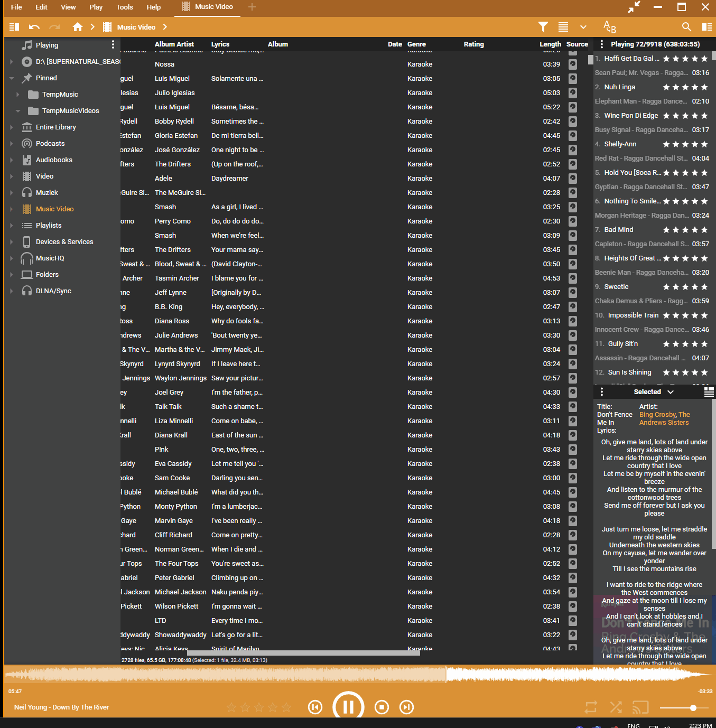Open the A-B alphabet jump icon

(x=609, y=27)
